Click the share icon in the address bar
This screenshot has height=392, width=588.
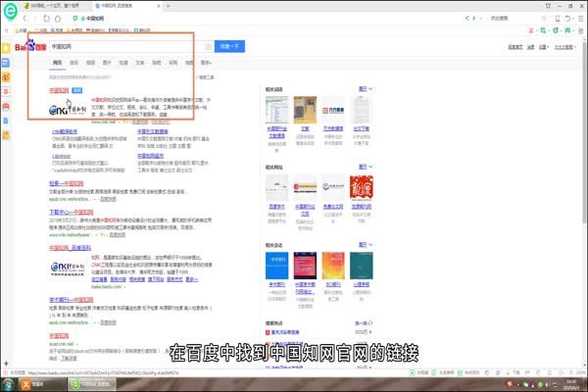point(466,18)
